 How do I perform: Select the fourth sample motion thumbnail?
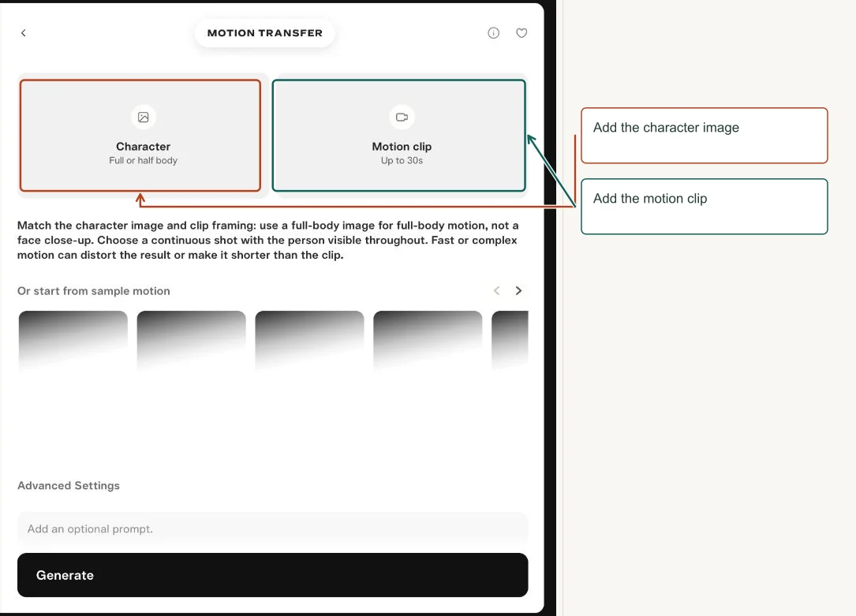428,341
